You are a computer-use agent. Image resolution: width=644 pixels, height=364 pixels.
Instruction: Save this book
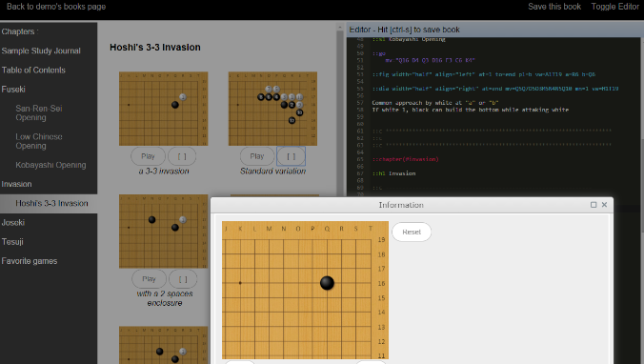click(554, 7)
